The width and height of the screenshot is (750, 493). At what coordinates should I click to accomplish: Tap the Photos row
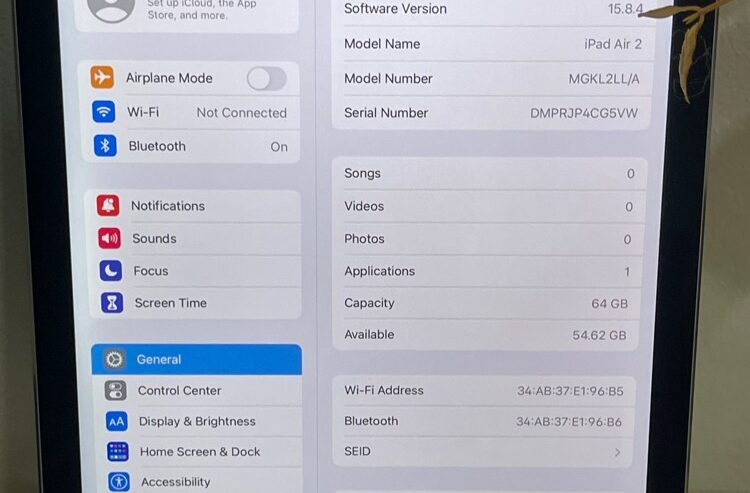tap(488, 239)
